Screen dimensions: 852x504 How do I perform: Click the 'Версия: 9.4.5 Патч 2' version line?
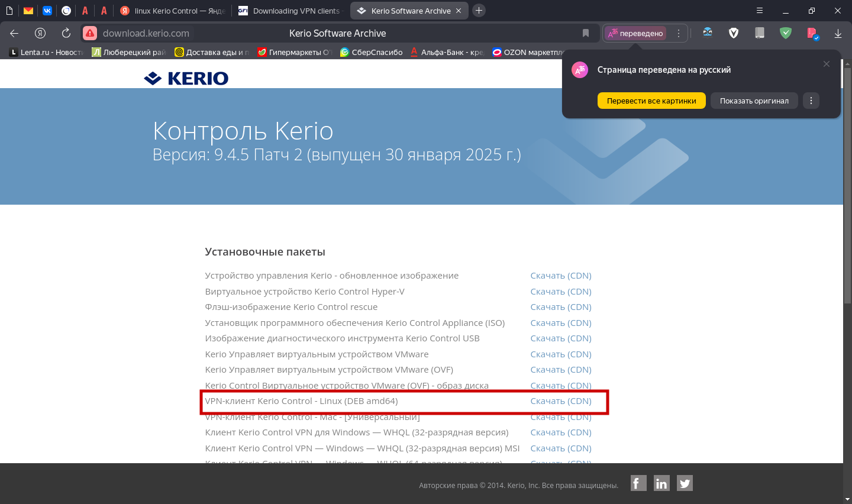337,155
